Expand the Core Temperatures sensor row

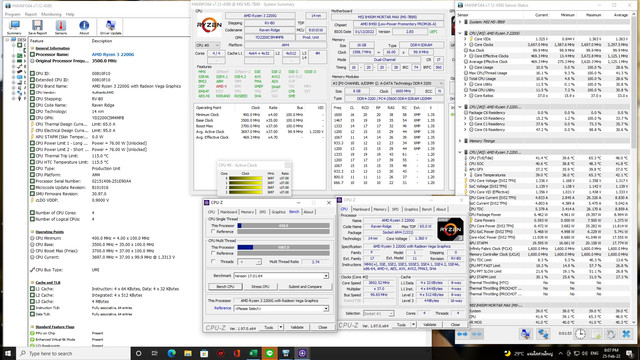coord(465,175)
